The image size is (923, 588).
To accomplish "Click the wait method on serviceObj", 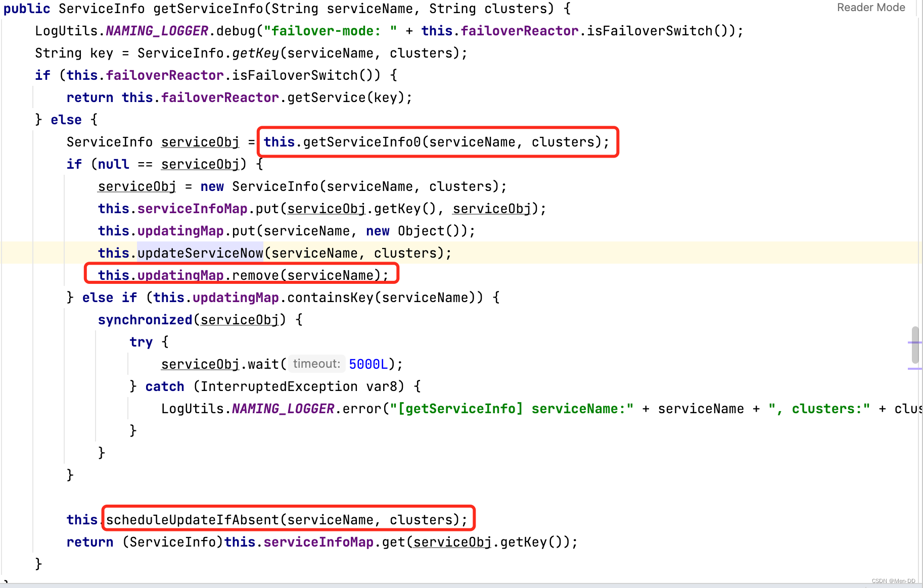I will [263, 364].
